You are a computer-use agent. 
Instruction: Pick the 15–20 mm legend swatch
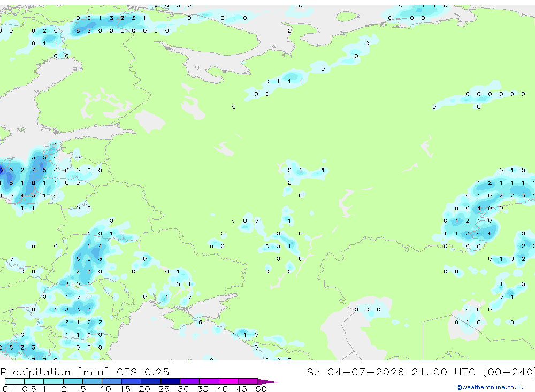(x=132, y=381)
